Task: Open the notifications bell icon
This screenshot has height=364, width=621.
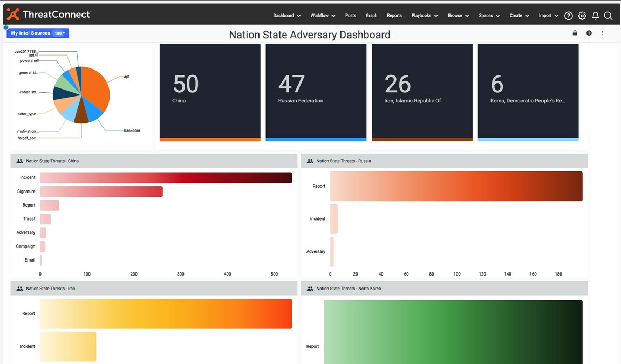Action: 595,16
